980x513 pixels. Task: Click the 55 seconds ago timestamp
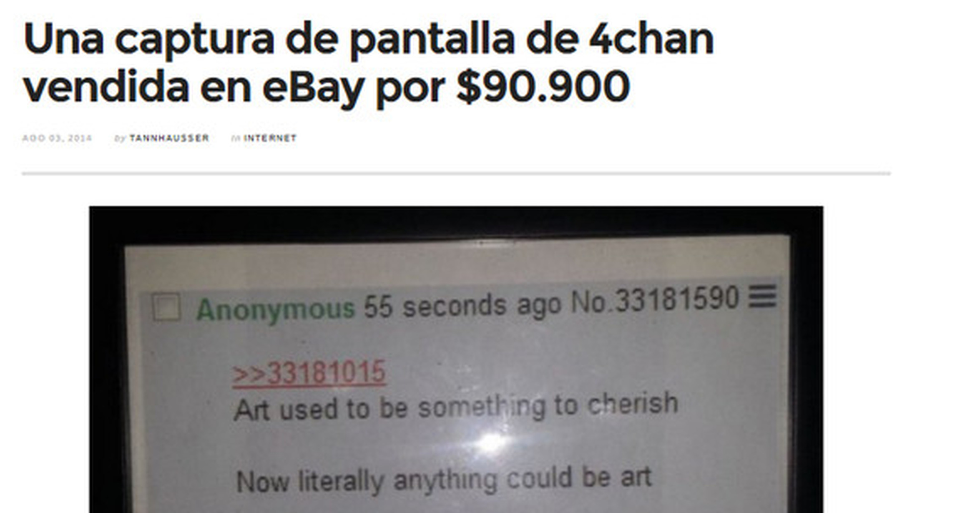point(462,306)
